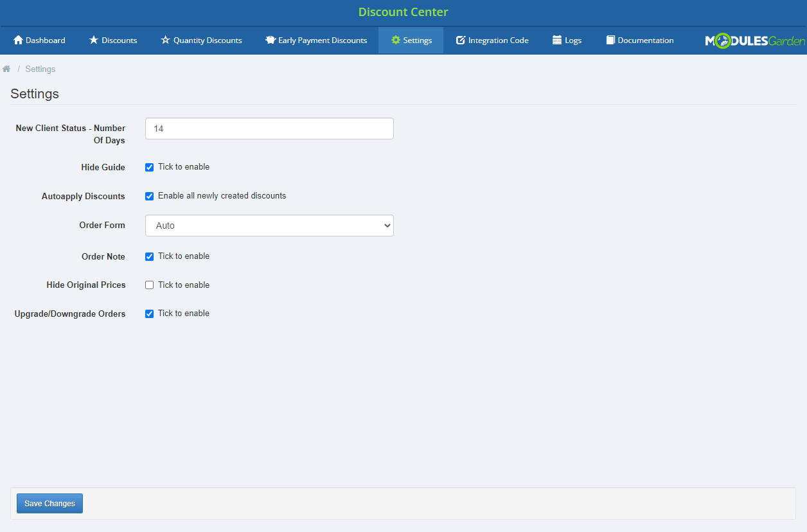Click the ModulesGarden logo
The height and width of the screenshot is (532, 807).
coord(755,41)
